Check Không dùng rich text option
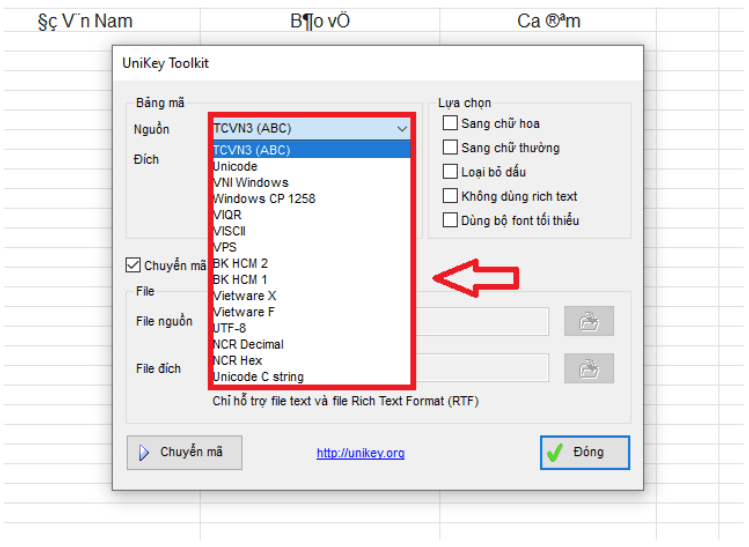Screen dimensions: 749x547 coord(450,196)
